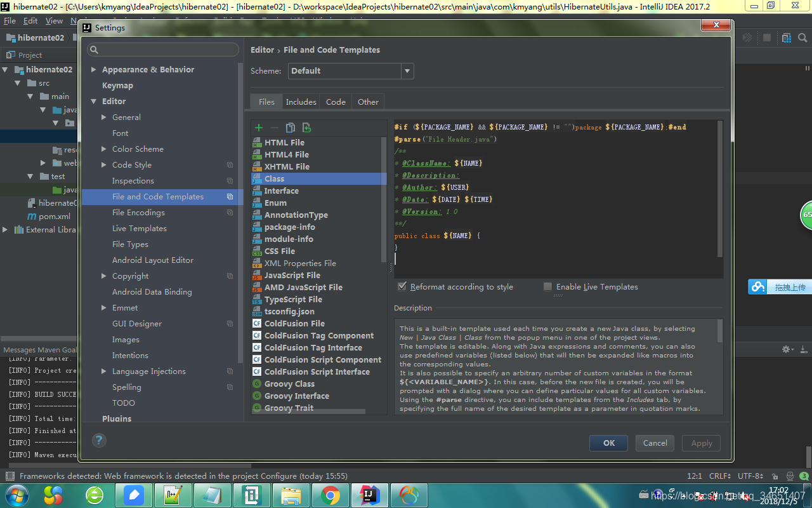Expand the Color Scheme node

pyautogui.click(x=104, y=149)
